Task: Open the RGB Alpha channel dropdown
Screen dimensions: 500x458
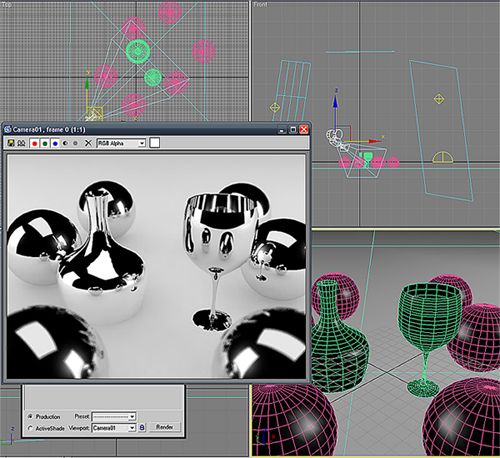Action: click(121, 143)
